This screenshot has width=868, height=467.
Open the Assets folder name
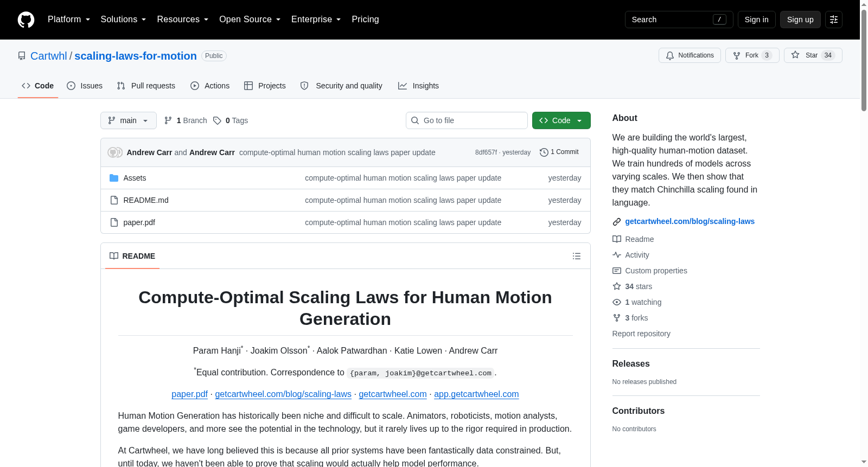coord(135,178)
